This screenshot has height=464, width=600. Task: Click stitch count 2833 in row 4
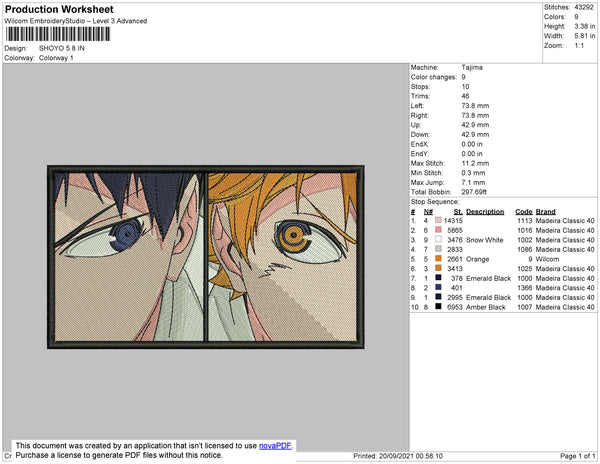(x=455, y=249)
